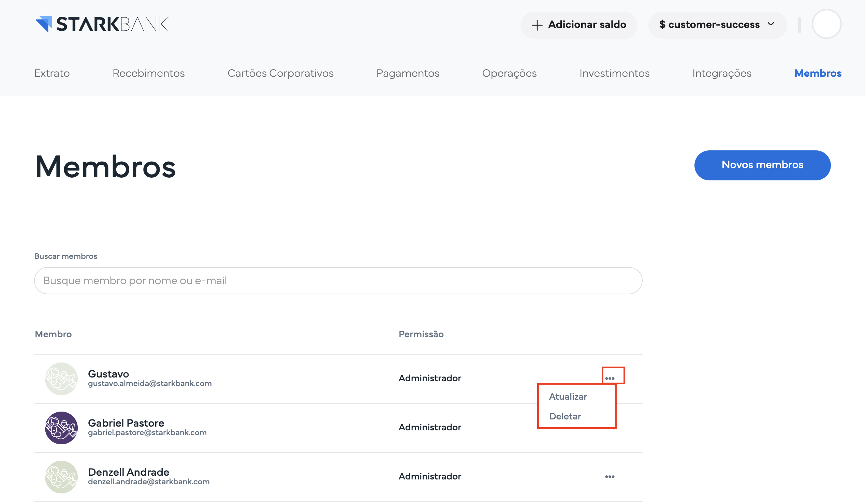
Task: Click the Novos membros button
Action: click(x=762, y=165)
